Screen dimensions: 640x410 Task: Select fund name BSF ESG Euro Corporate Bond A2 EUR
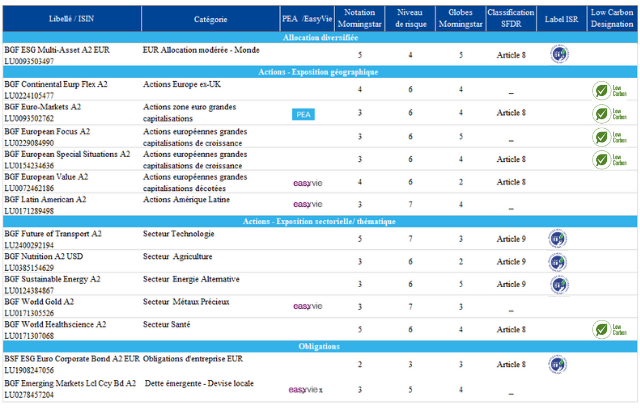72,359
